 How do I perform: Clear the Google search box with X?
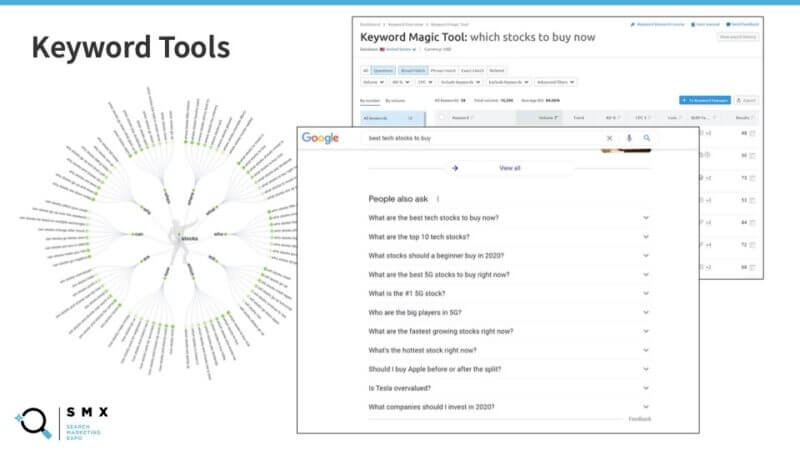tap(610, 138)
